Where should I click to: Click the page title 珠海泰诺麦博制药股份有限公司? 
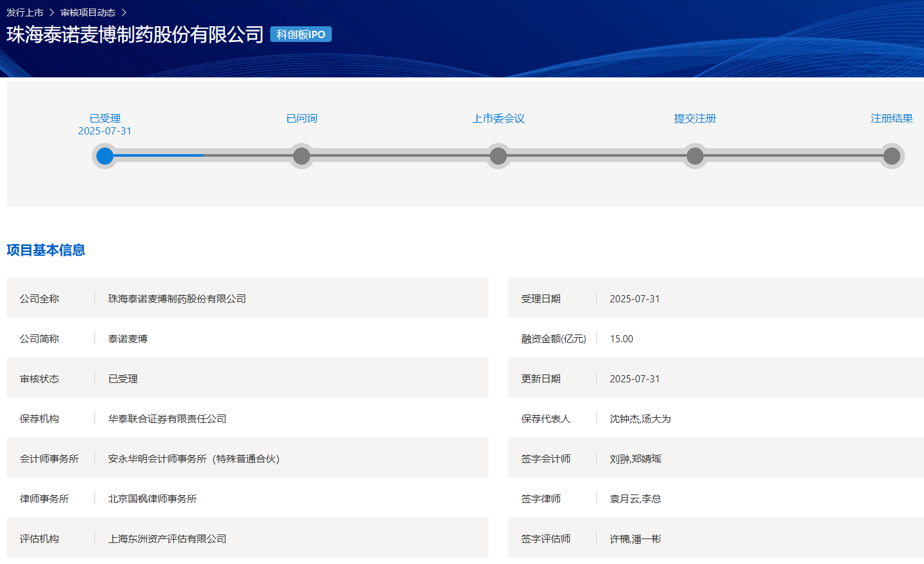point(135,35)
